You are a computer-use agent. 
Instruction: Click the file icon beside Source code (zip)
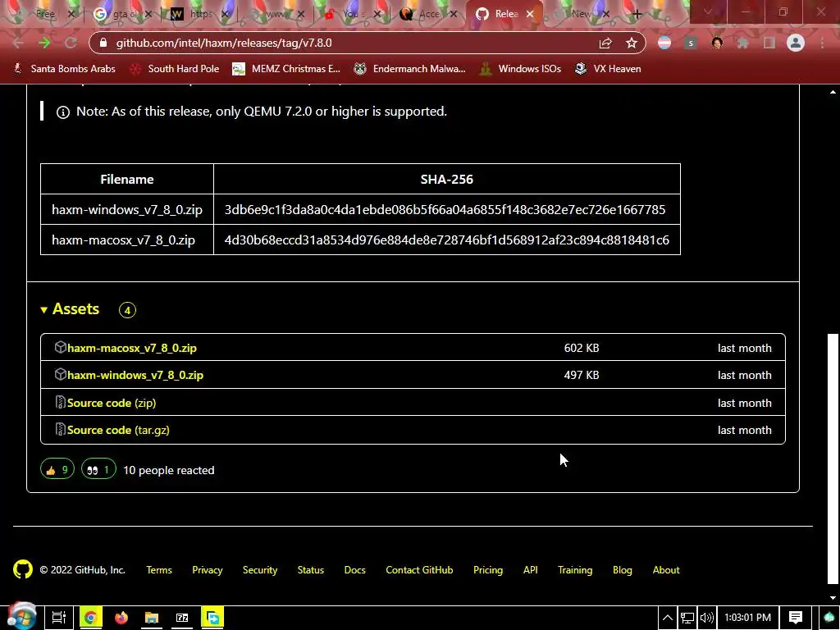click(x=60, y=402)
